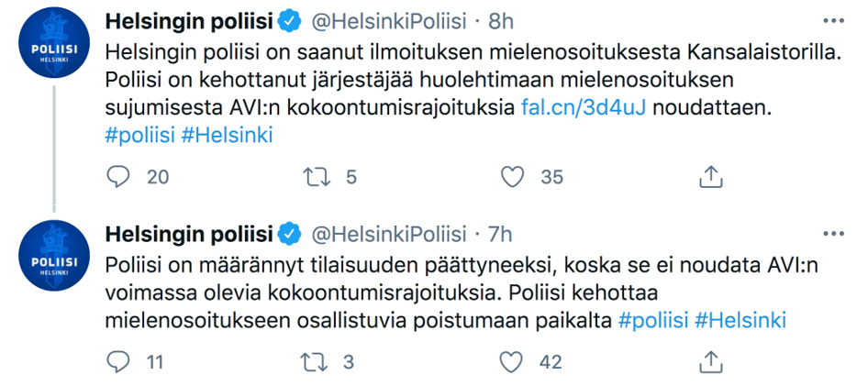Open the Helsingin poliisi profile name on first tweet
The width and height of the screenshot is (868, 386).
(x=190, y=21)
